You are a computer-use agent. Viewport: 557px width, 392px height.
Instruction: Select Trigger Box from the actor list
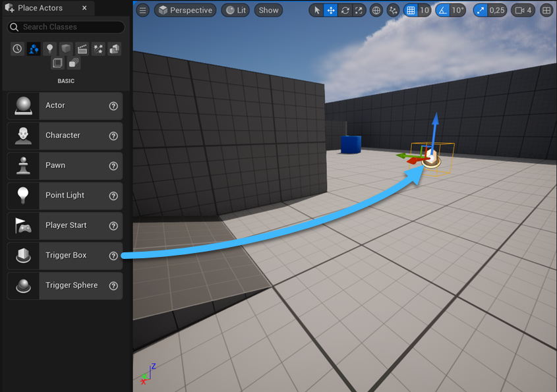coord(65,256)
